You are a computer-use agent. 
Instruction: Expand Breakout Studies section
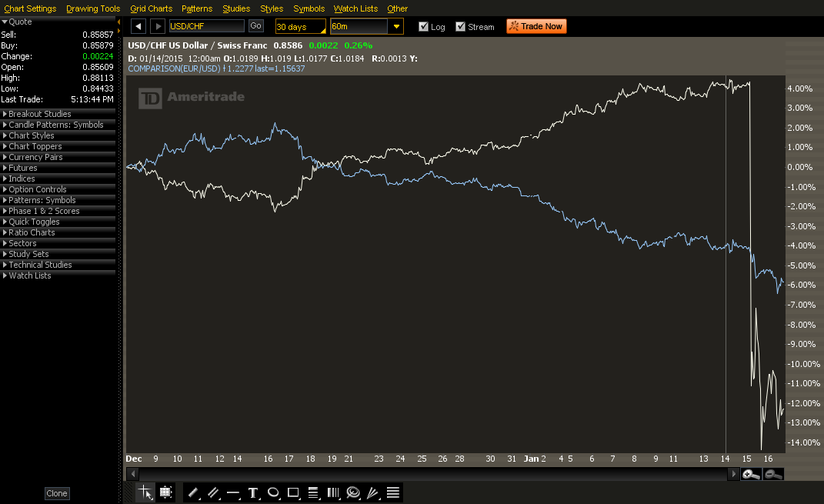[58, 114]
